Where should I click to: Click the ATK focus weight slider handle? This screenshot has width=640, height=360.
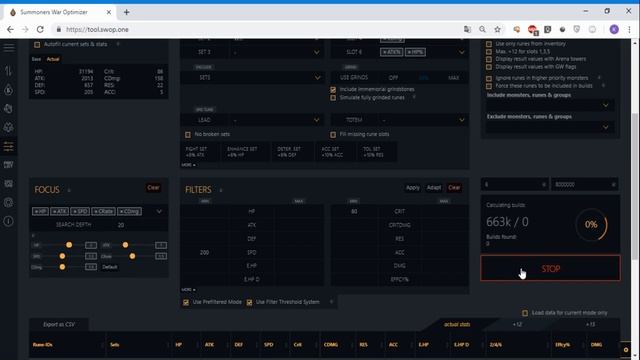[x=125, y=245]
